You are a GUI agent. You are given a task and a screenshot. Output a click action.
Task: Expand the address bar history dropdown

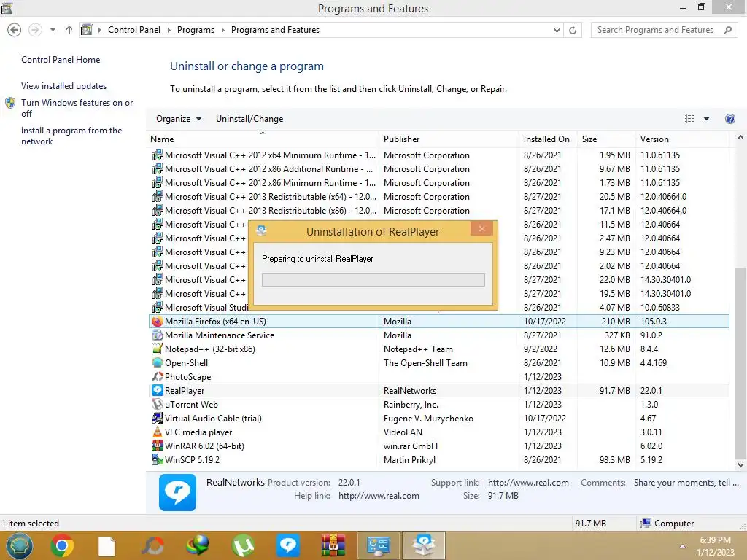click(557, 30)
